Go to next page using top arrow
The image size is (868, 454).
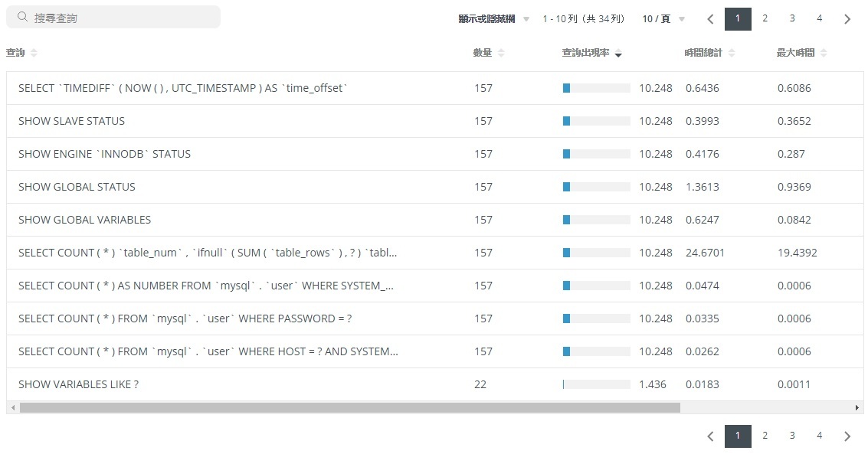point(847,19)
